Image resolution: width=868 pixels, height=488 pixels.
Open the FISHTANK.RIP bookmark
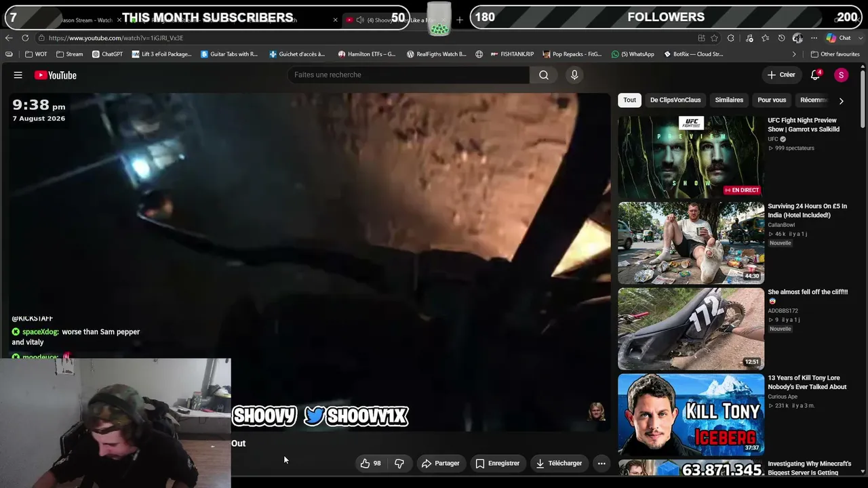(512, 54)
